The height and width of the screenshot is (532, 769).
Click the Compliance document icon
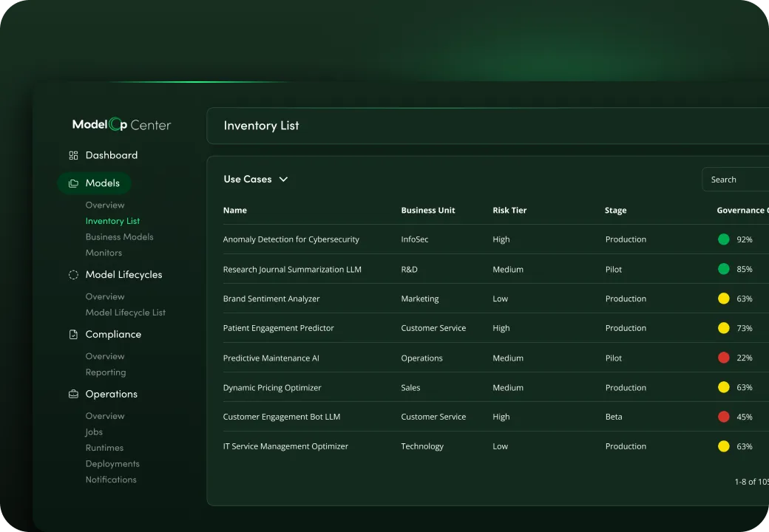tap(73, 335)
